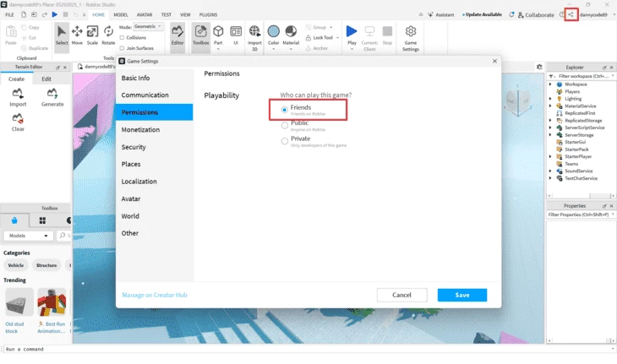617x364 pixels.
Task: Switch to the TEST ribbon tab
Action: pyautogui.click(x=166, y=14)
